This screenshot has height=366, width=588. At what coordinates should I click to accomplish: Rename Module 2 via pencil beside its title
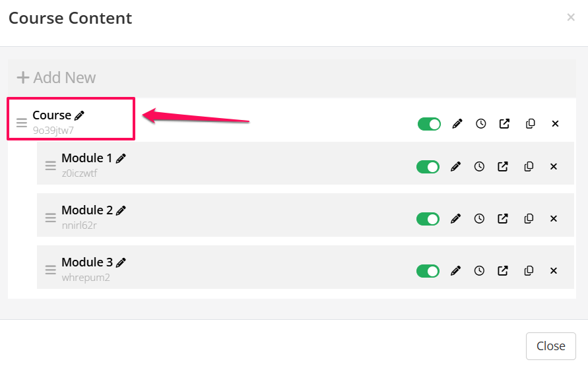coord(121,210)
